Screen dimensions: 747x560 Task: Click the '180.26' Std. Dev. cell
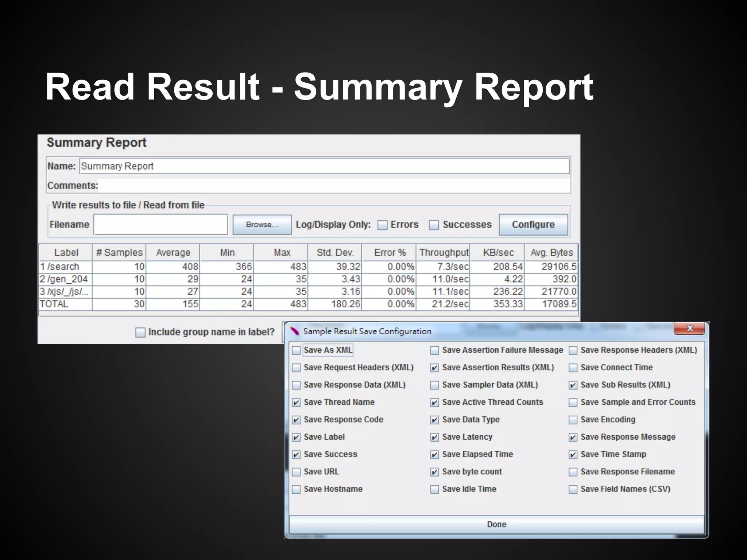tap(335, 304)
